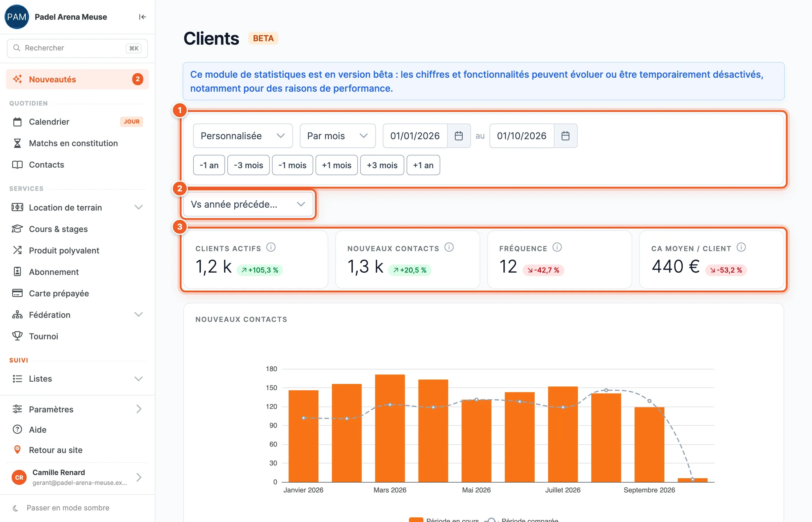Open Camille Renard account menu
The width and height of the screenshot is (812, 522).
coord(78,477)
